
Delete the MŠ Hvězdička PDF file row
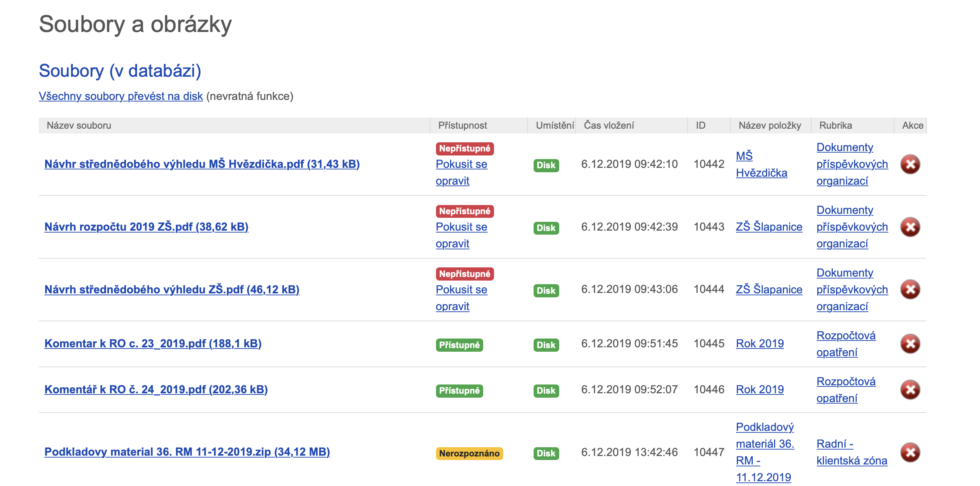pos(910,164)
